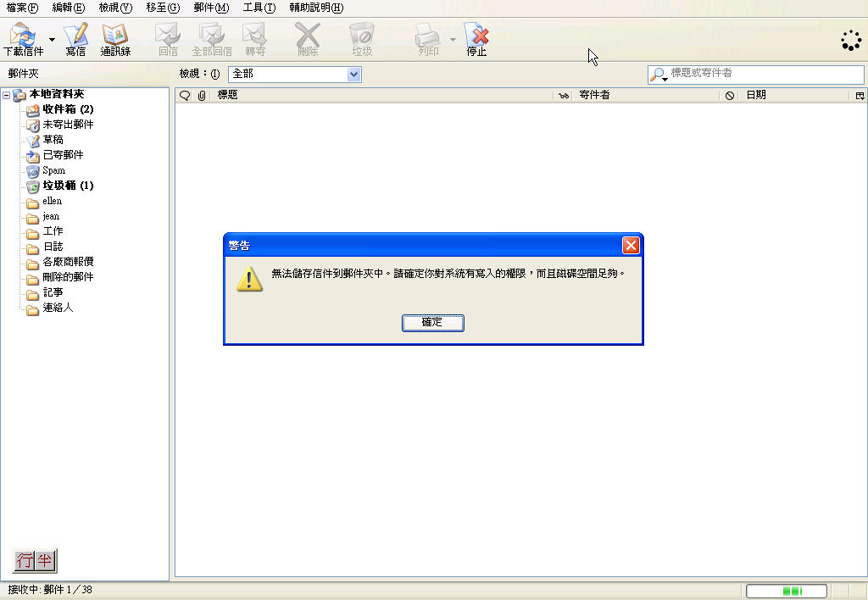868x600 pixels.
Task: Open the 檢視(V) menu
Action: (x=115, y=8)
